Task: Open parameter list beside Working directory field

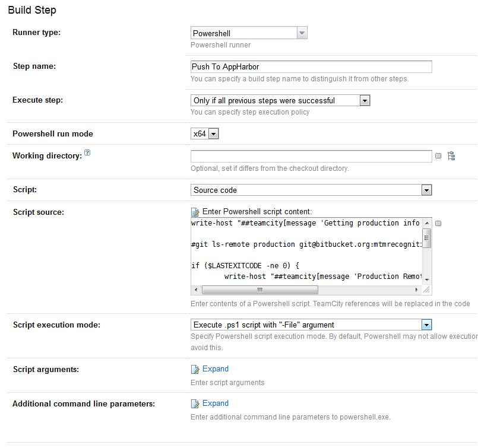Action: [438, 156]
